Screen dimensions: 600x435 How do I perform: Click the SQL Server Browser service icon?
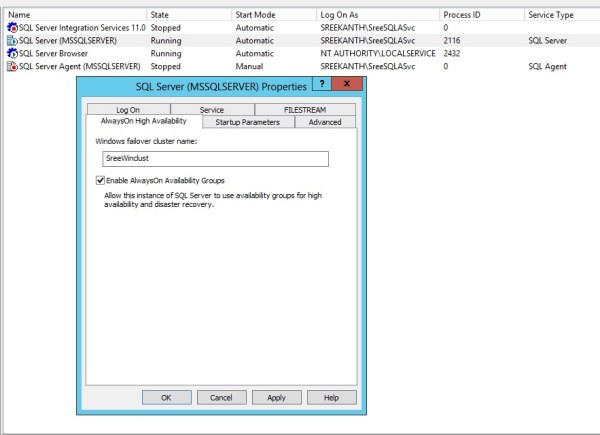pos(12,54)
